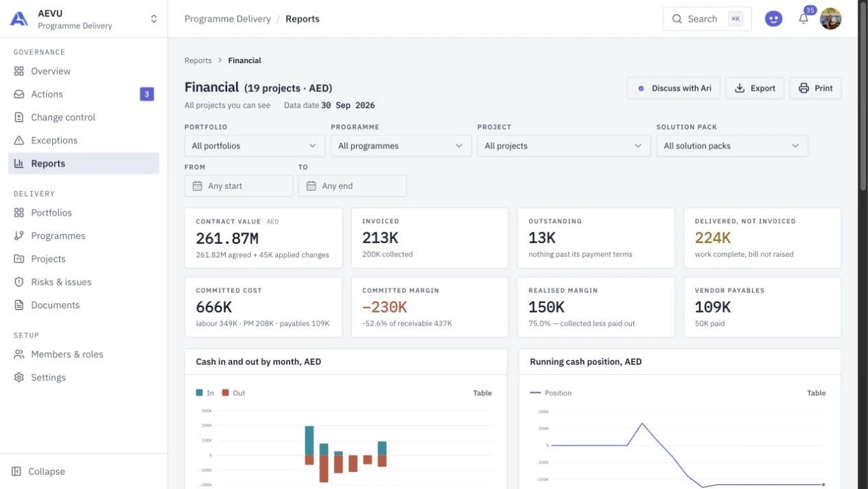Image resolution: width=868 pixels, height=489 pixels.
Task: Open the All projects dropdown
Action: [564, 146]
